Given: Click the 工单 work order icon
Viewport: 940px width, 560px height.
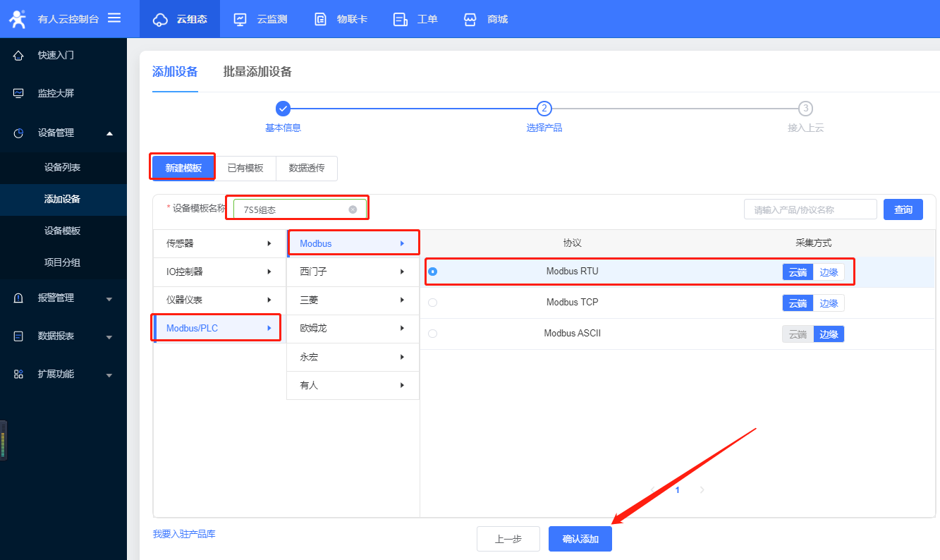Looking at the screenshot, I should 401,19.
